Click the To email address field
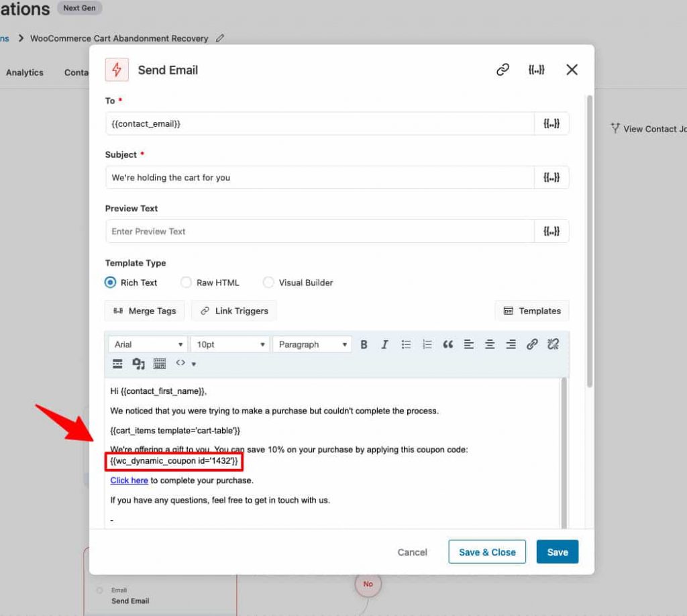Image resolution: width=687 pixels, height=616 pixels. [x=320, y=123]
